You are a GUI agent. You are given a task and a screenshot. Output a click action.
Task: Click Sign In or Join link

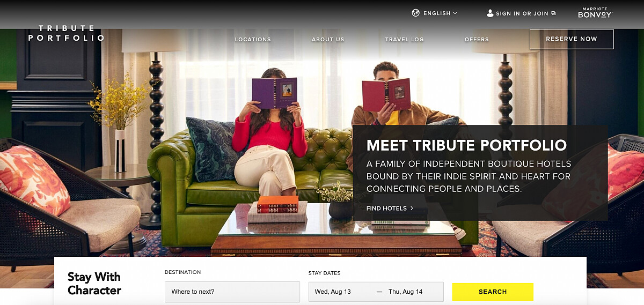[x=523, y=13]
